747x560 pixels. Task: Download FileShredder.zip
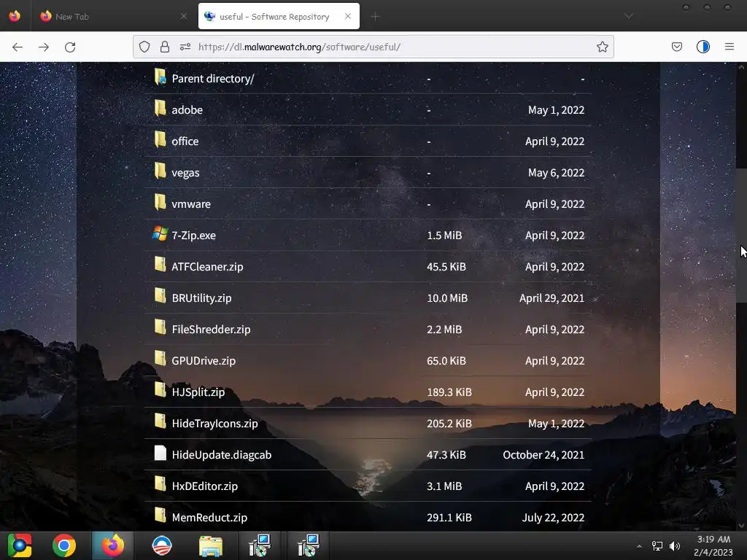pos(211,330)
